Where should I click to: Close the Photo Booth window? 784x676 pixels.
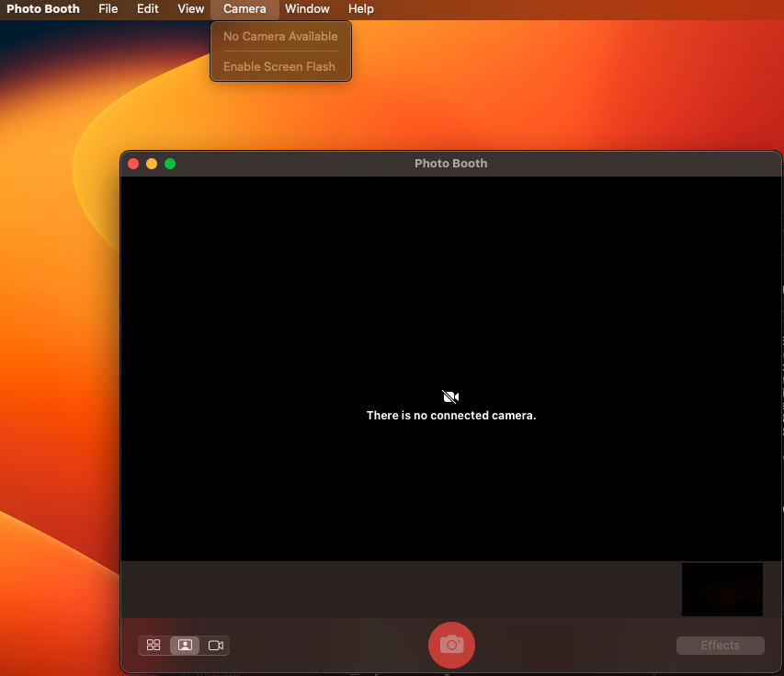click(x=133, y=164)
